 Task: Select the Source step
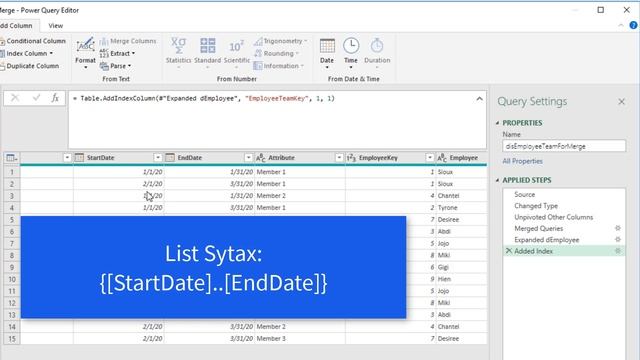click(524, 195)
